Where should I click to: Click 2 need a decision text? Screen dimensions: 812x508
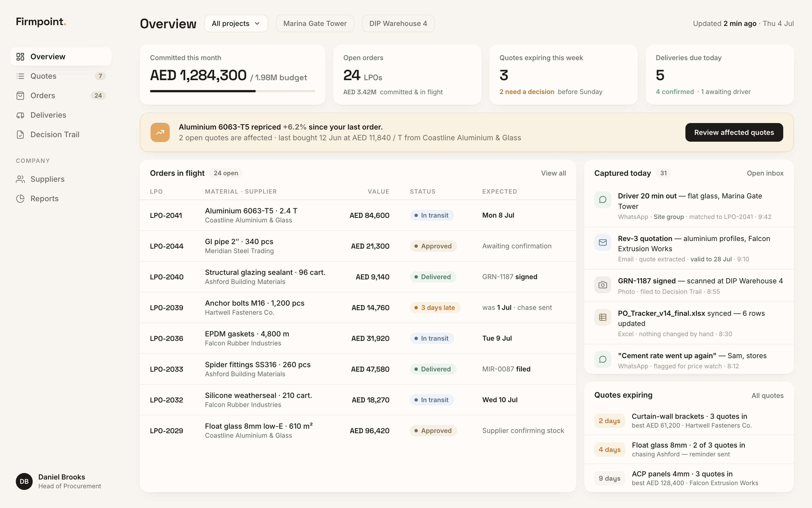click(x=527, y=92)
